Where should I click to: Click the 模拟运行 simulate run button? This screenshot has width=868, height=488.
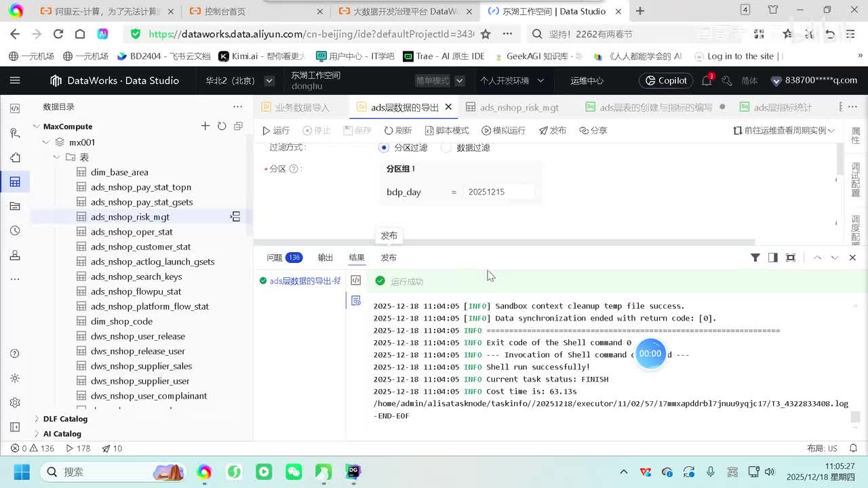point(503,130)
